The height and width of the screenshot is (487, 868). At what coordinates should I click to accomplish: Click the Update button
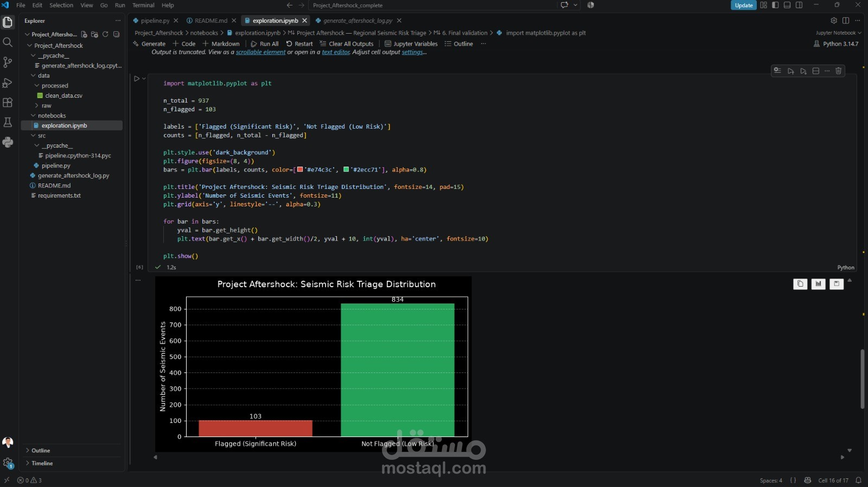click(743, 5)
